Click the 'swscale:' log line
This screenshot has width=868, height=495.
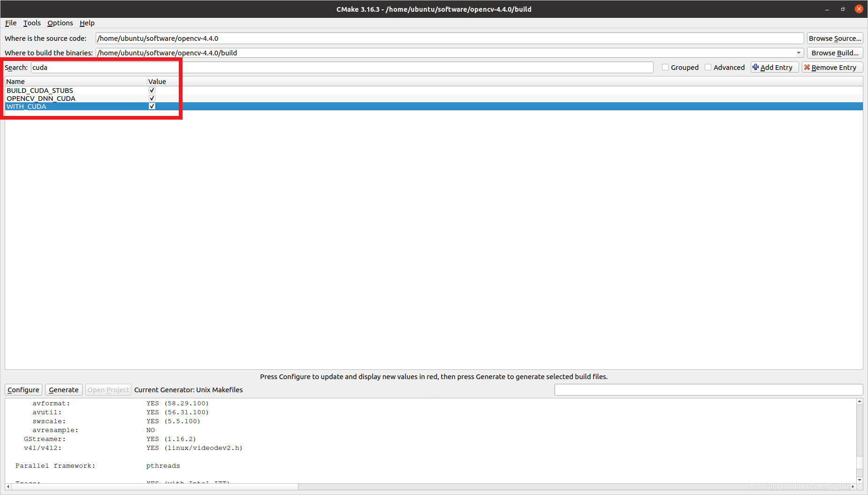116,421
